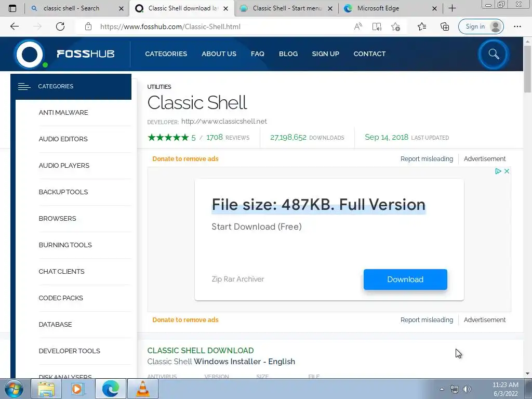Image resolution: width=532 pixels, height=399 pixels.
Task: Open Collections panel
Action: point(445,26)
